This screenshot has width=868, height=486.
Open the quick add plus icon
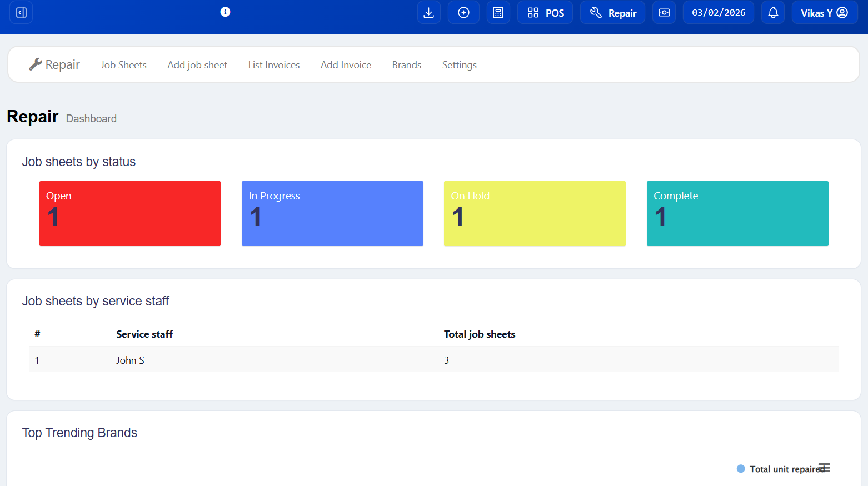pos(463,12)
